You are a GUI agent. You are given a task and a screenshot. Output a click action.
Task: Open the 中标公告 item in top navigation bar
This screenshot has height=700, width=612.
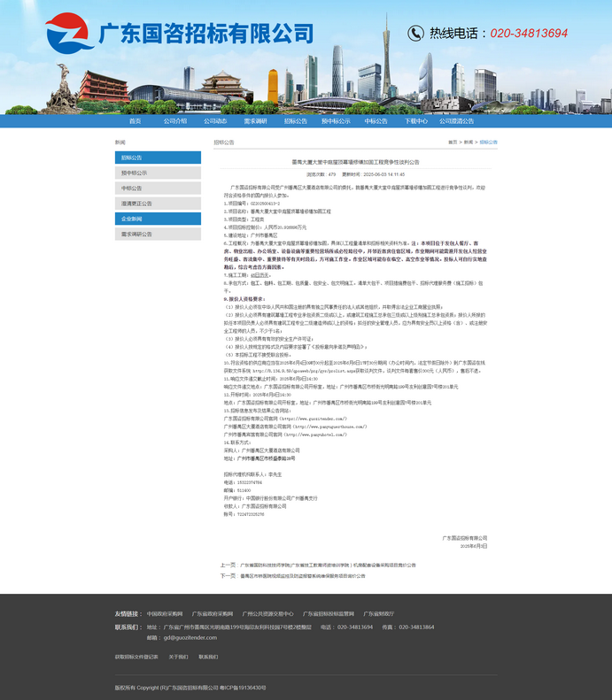tap(376, 121)
